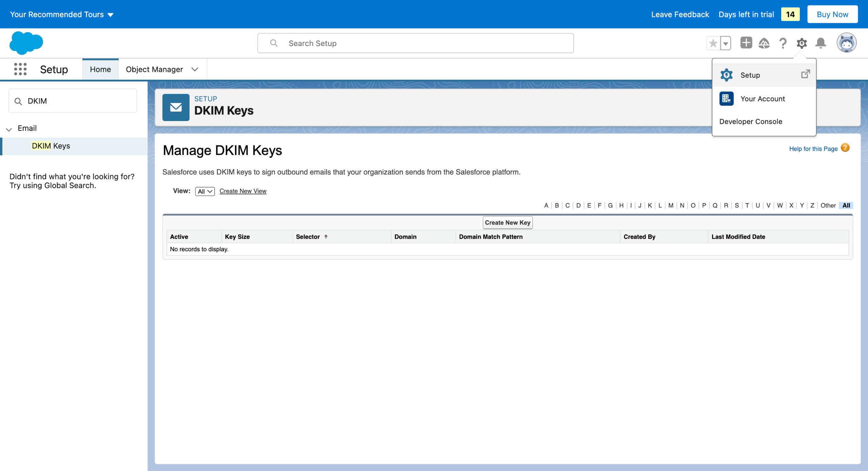The height and width of the screenshot is (471, 868).
Task: Click the 14 days left trial badge
Action: point(790,14)
